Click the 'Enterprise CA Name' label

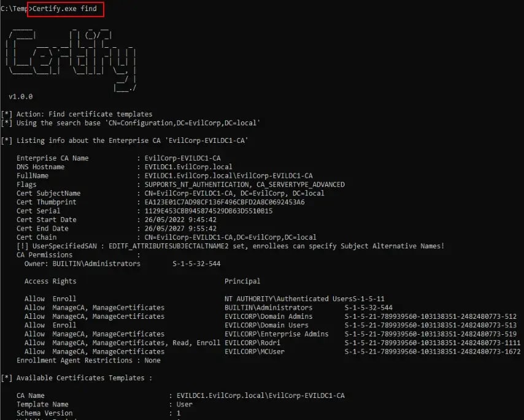(53, 158)
